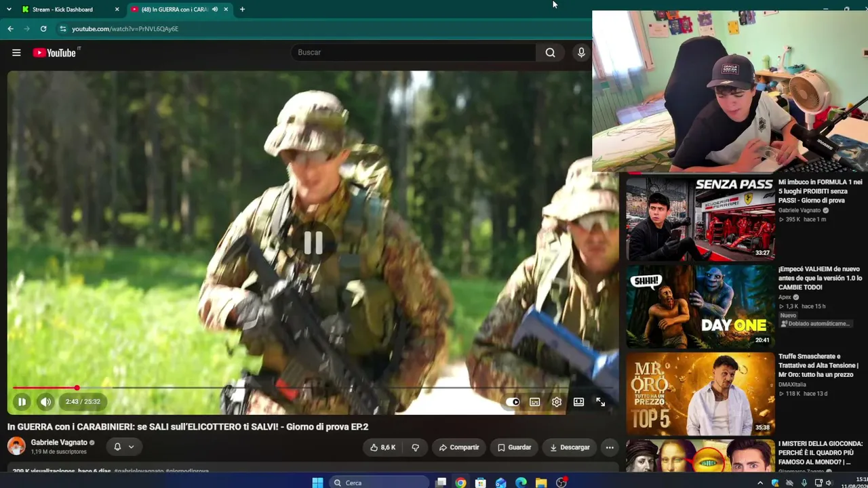Open the player settings gear
Viewport: 868px width, 488px height.
click(557, 402)
